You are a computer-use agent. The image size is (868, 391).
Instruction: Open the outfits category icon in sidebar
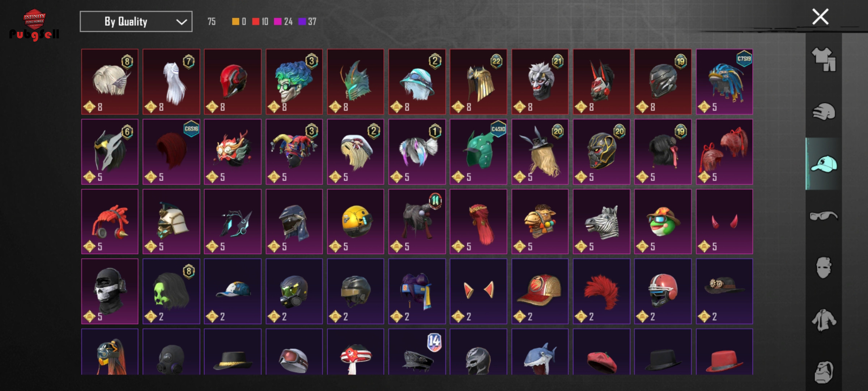click(x=824, y=59)
